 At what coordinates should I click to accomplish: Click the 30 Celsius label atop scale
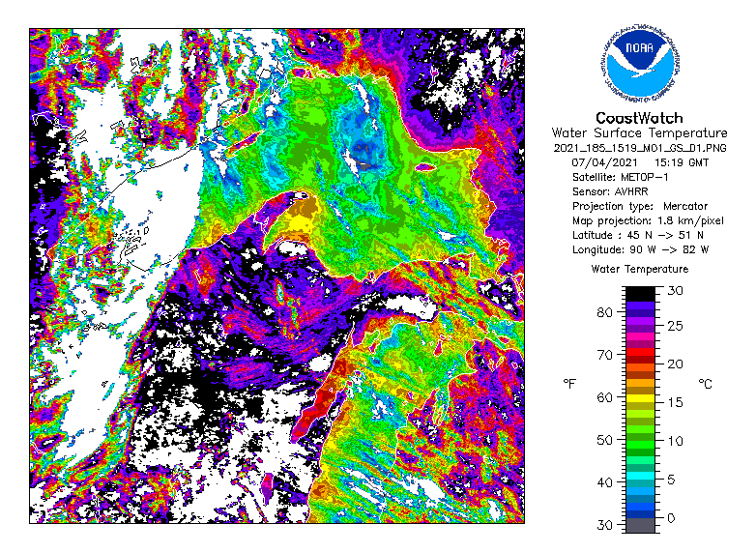(x=675, y=290)
